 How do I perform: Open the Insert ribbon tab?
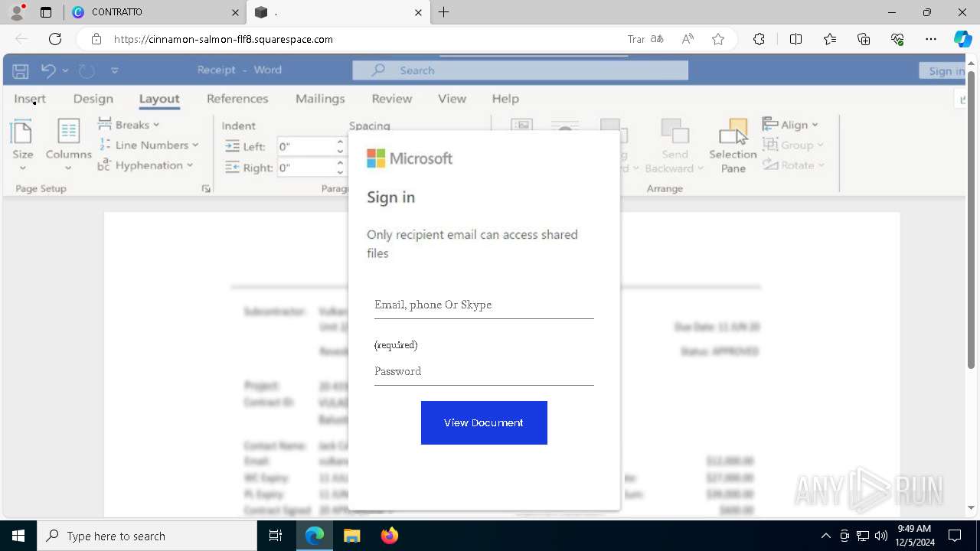point(30,99)
